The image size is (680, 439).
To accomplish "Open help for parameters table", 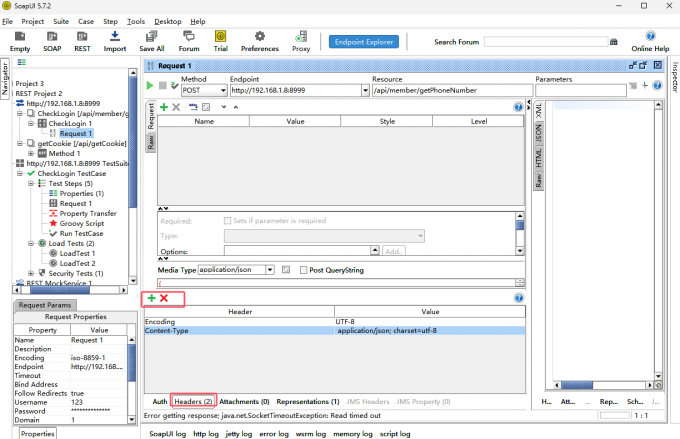I will click(x=518, y=107).
